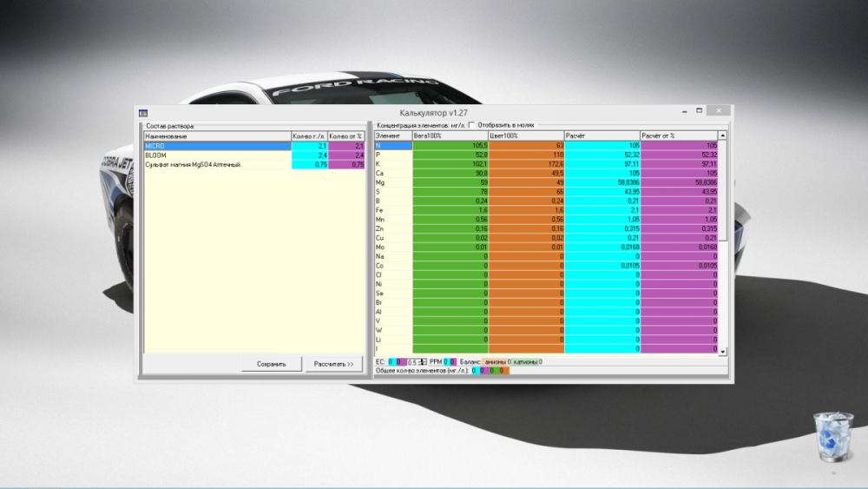
Task: Click the 'Цвет100%' column header
Action: 526,135
